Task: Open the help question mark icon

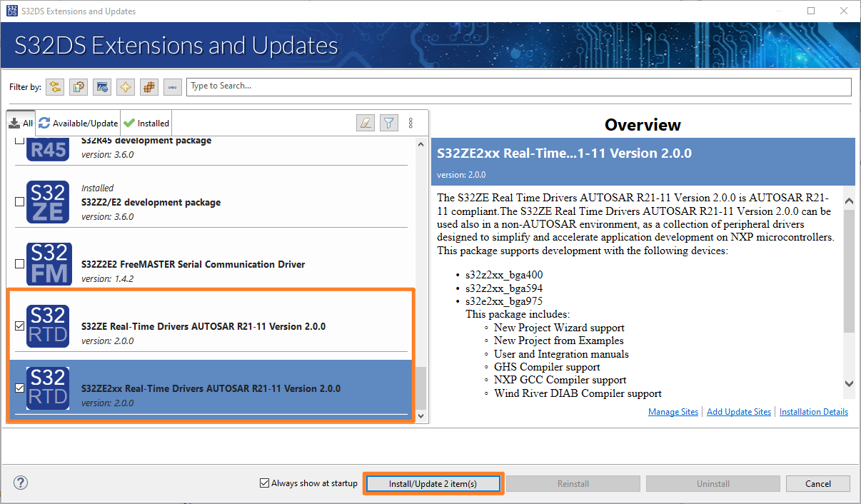Action: 21,483
